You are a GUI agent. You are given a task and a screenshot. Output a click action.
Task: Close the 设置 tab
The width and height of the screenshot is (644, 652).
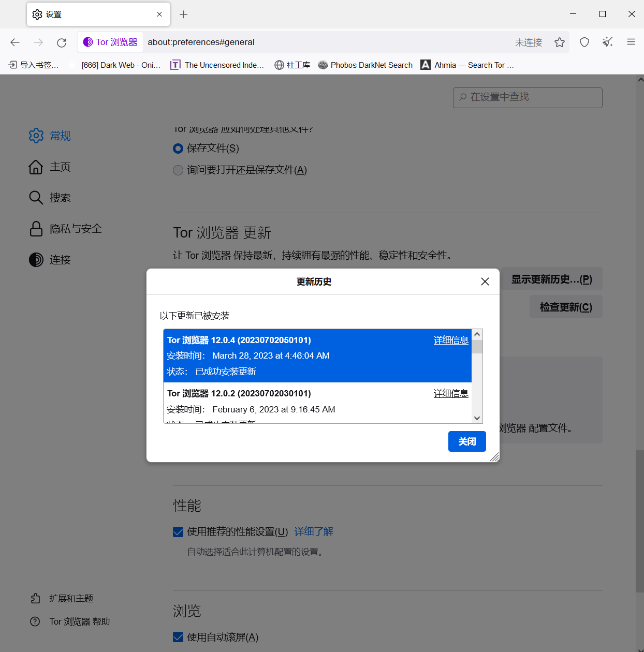159,14
